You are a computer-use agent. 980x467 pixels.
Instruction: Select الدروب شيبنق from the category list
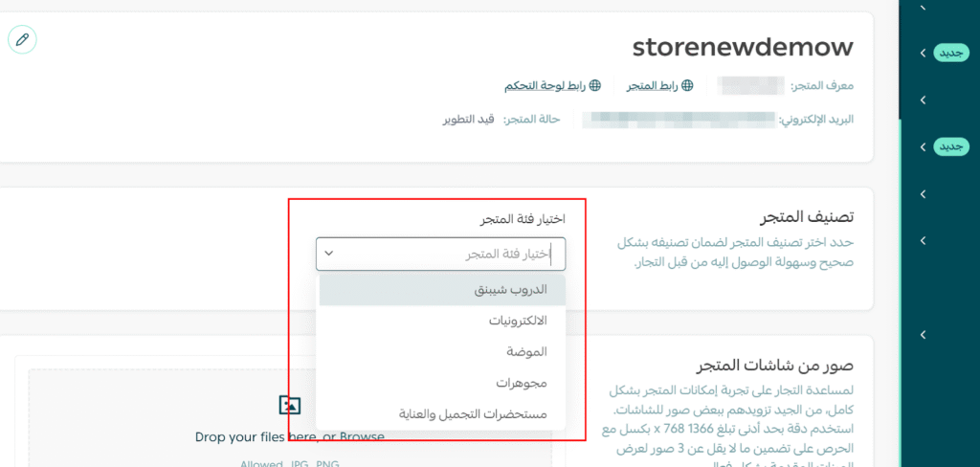click(441, 289)
